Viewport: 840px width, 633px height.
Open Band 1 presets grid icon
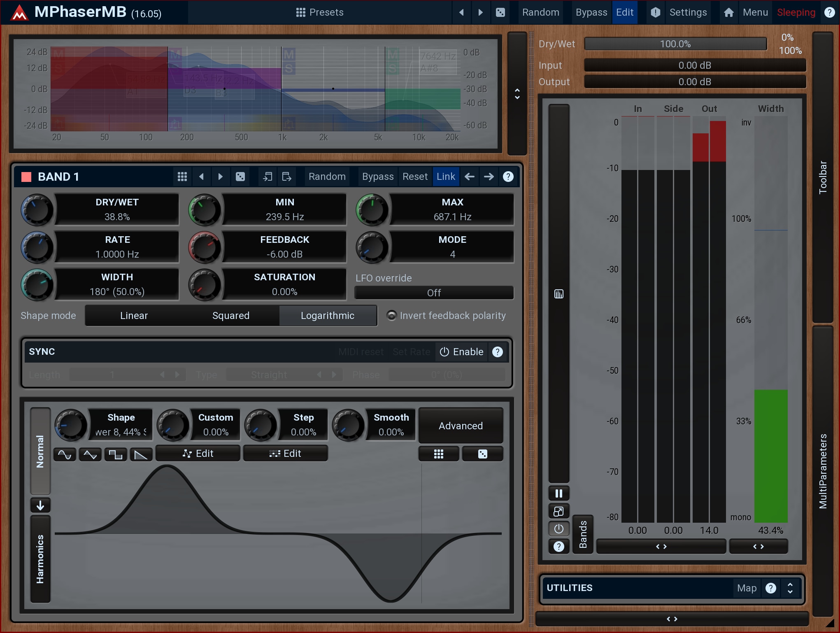[x=182, y=177]
